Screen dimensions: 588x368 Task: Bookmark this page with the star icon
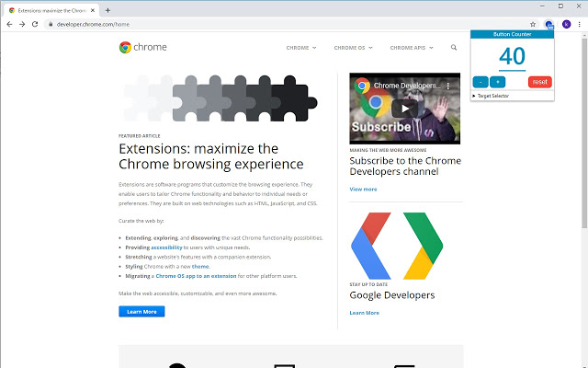[533, 24]
